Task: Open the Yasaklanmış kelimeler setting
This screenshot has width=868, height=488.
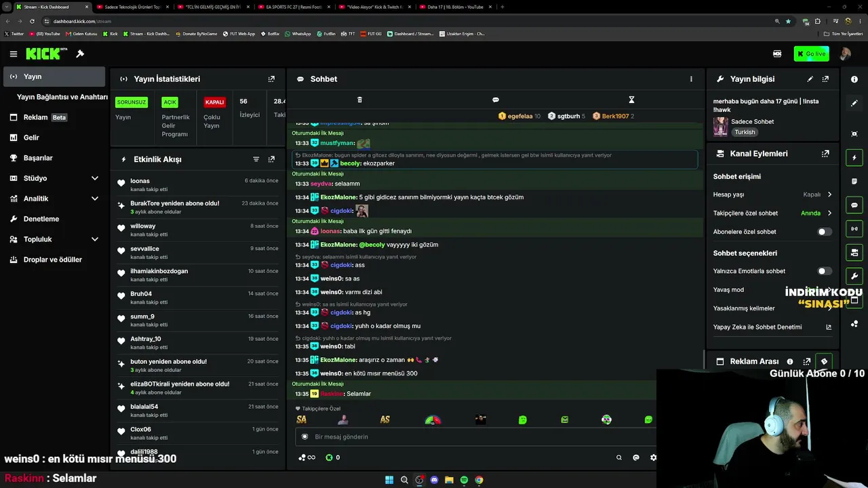Action: [773, 308]
